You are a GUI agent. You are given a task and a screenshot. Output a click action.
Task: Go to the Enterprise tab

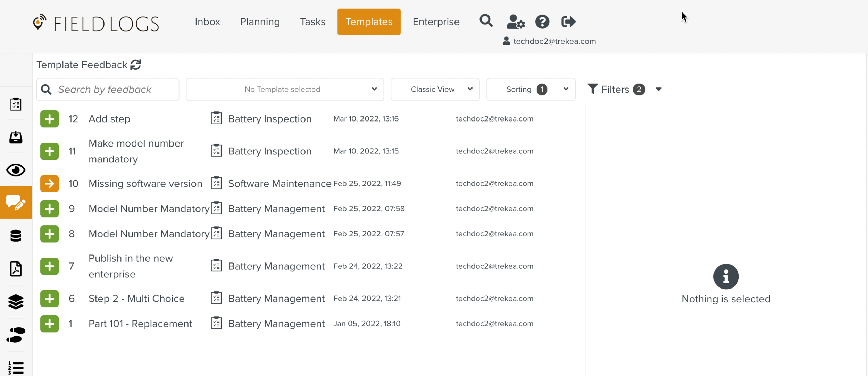(436, 22)
